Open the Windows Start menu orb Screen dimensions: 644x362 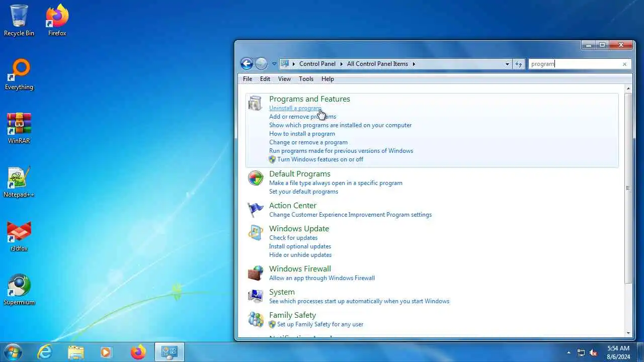point(14,352)
